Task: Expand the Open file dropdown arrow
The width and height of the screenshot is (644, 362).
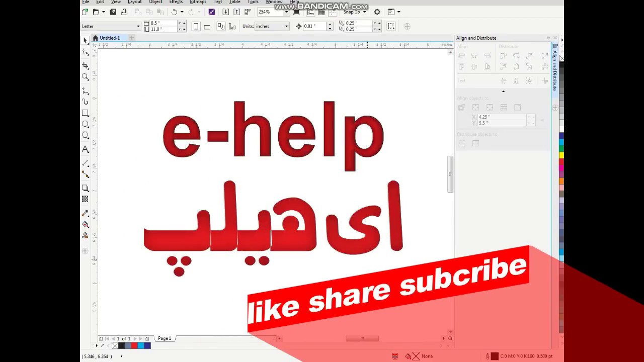Action: coord(104,12)
